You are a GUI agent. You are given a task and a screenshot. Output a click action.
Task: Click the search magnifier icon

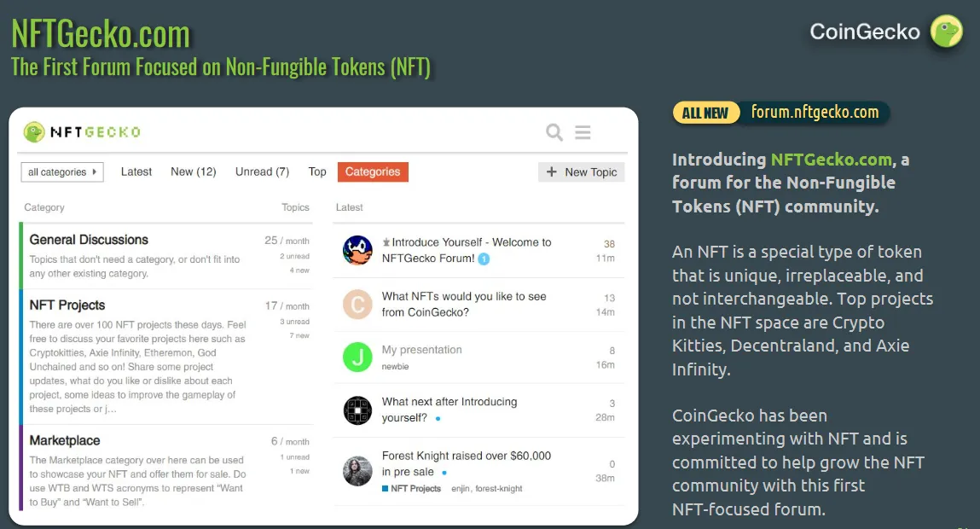pos(554,132)
